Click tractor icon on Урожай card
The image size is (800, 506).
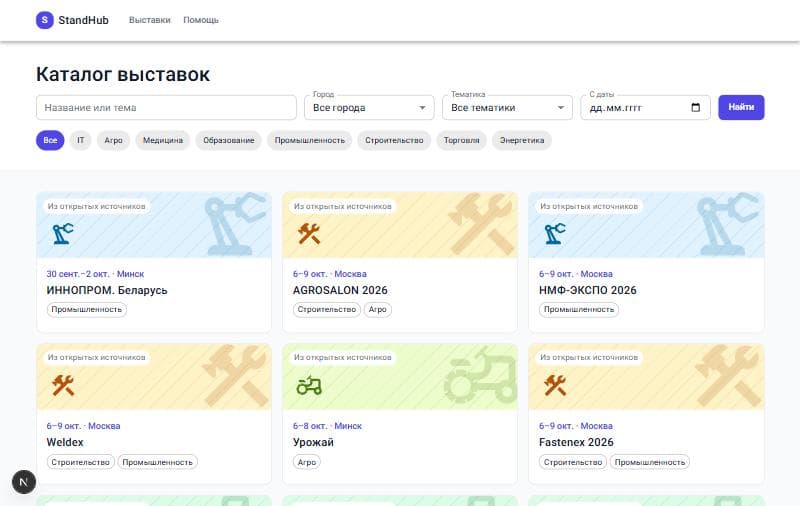pyautogui.click(x=309, y=385)
